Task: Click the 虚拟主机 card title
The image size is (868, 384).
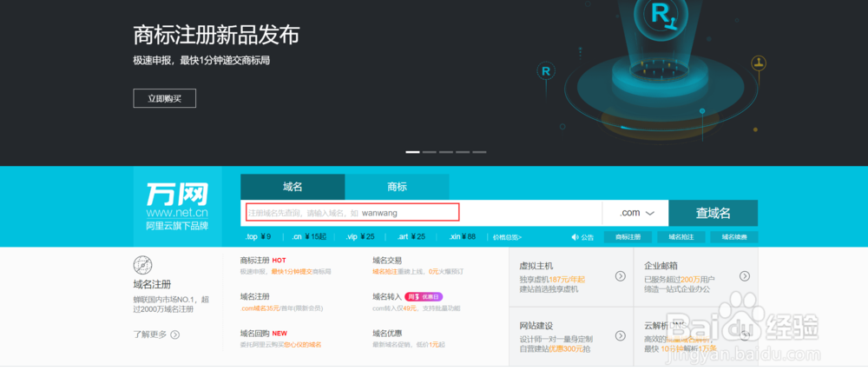Action: 536,266
